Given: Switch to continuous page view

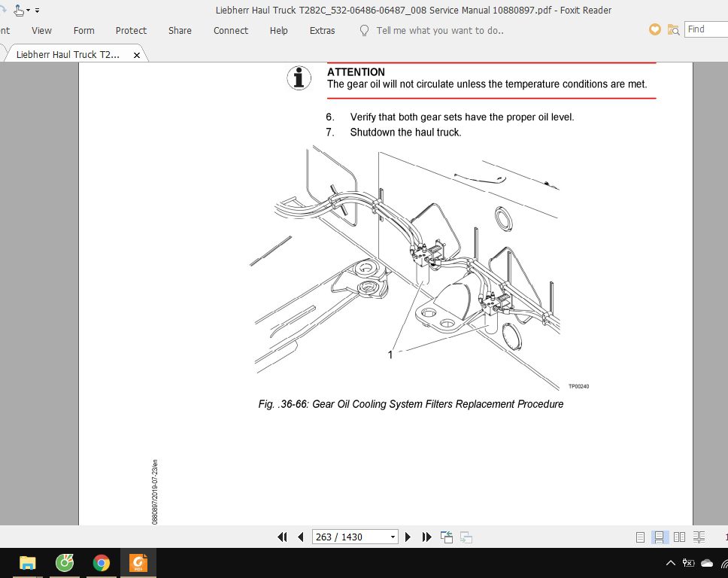Looking at the screenshot, I should tap(660, 537).
